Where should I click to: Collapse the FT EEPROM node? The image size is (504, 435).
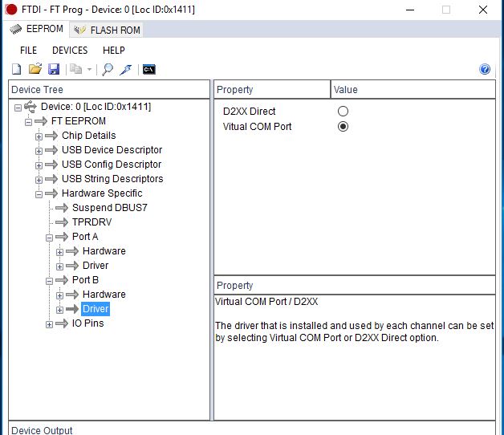[x=29, y=122]
